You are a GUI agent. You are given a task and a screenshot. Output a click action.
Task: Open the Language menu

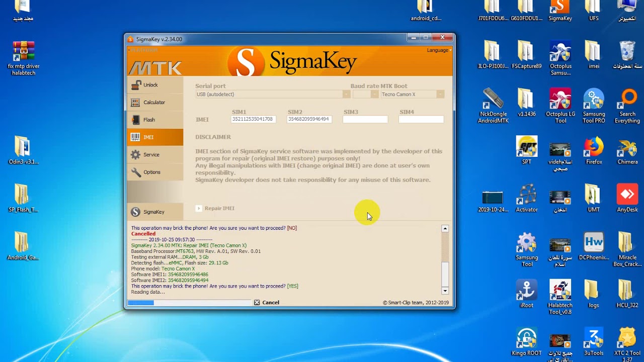coord(439,50)
